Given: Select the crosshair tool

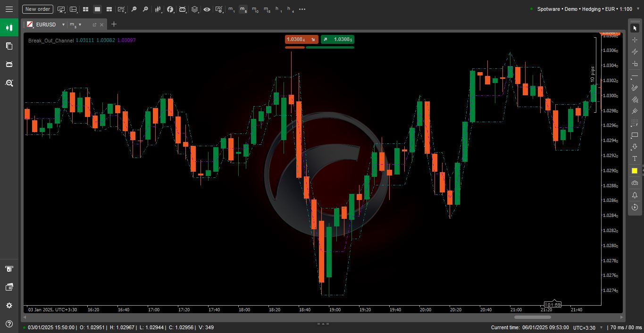Looking at the screenshot, I should point(635,40).
